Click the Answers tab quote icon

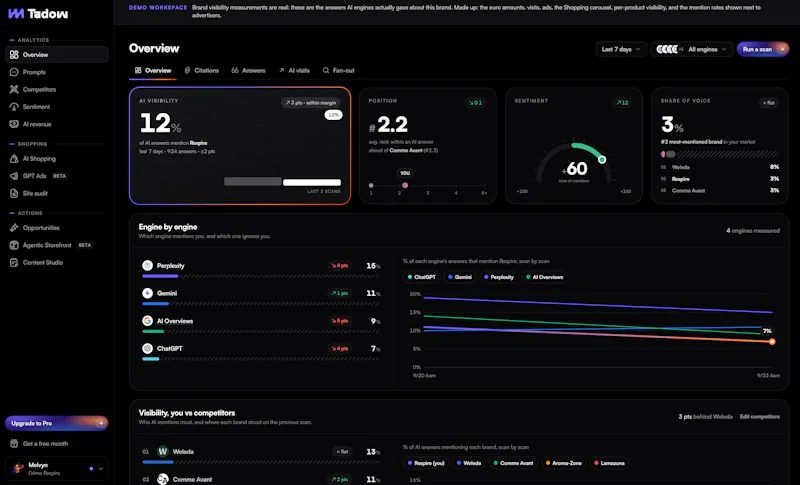click(235, 70)
